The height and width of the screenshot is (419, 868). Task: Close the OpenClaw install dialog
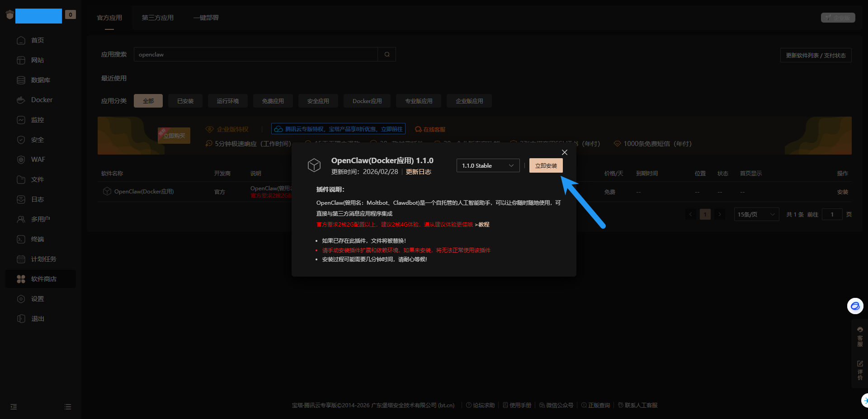[564, 152]
